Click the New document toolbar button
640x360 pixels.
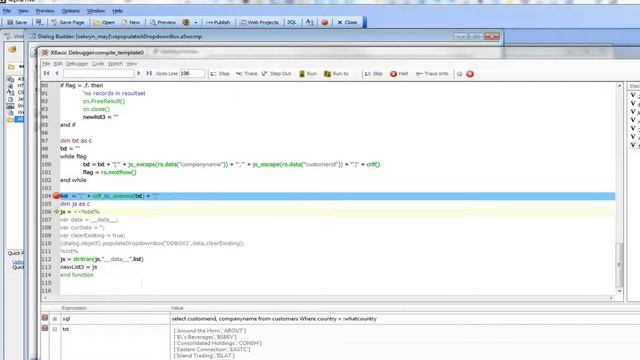click(131, 22)
